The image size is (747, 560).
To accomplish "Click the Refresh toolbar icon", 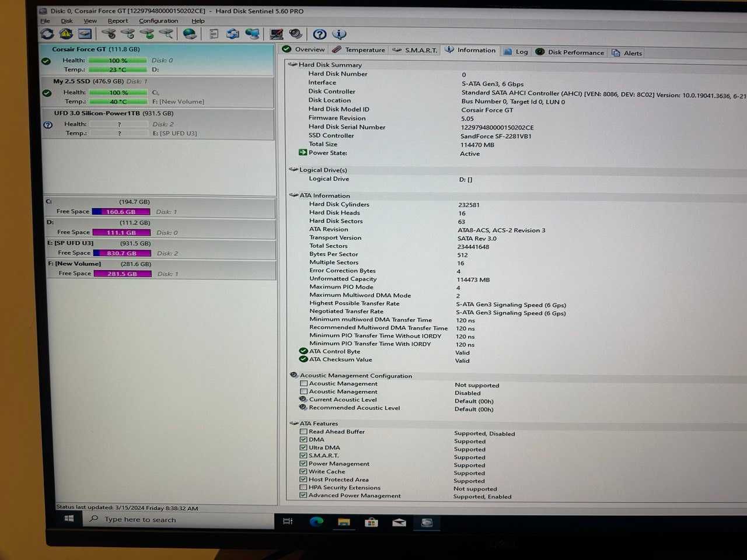I will click(x=47, y=34).
